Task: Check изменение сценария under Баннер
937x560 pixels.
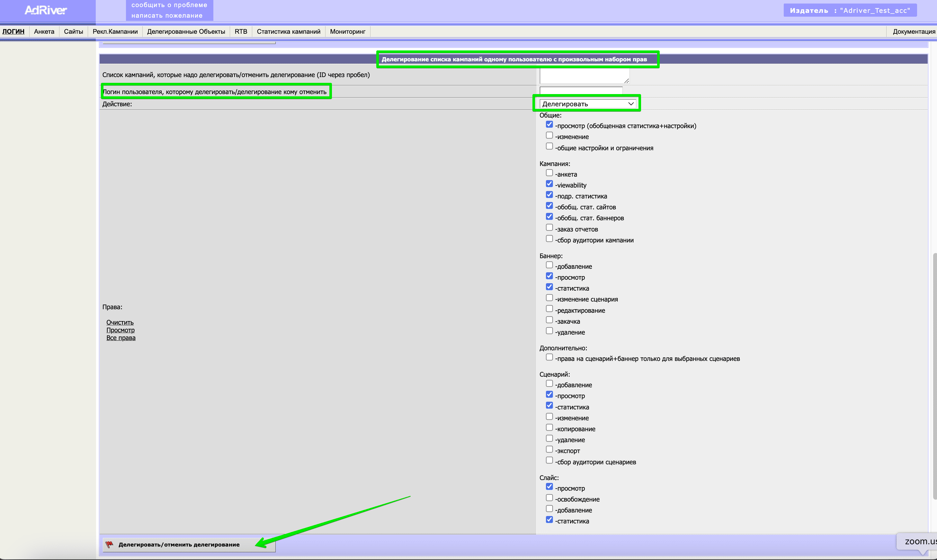Action: click(549, 298)
